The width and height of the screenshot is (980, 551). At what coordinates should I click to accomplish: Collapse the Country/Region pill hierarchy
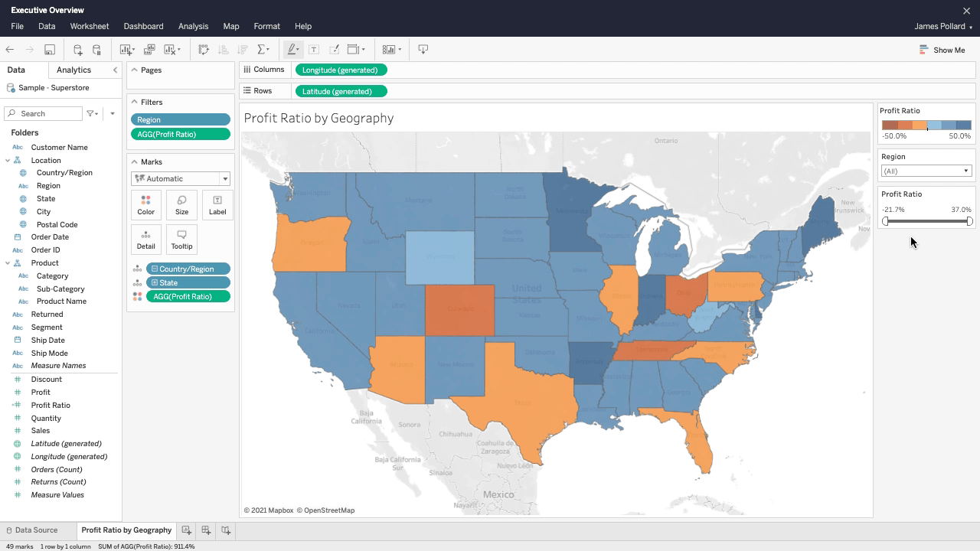tap(155, 269)
